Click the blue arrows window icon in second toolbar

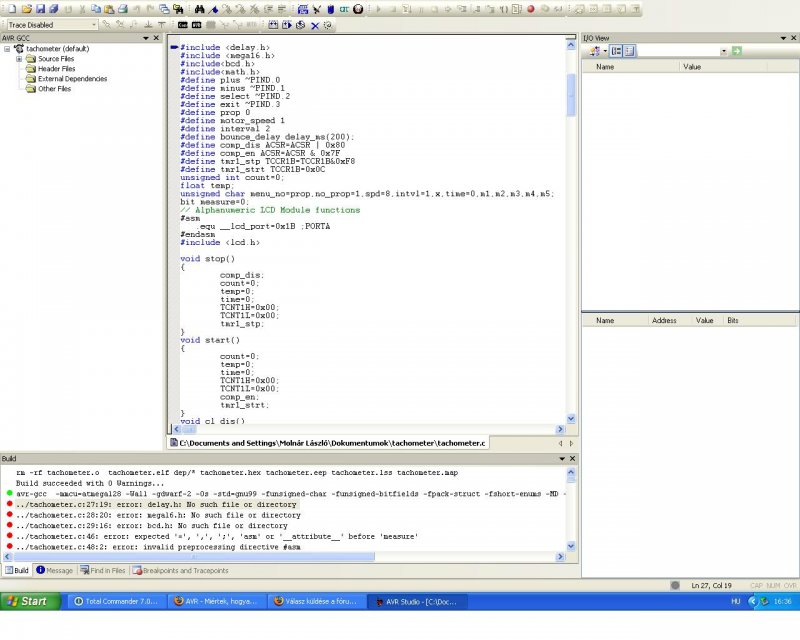273,24
